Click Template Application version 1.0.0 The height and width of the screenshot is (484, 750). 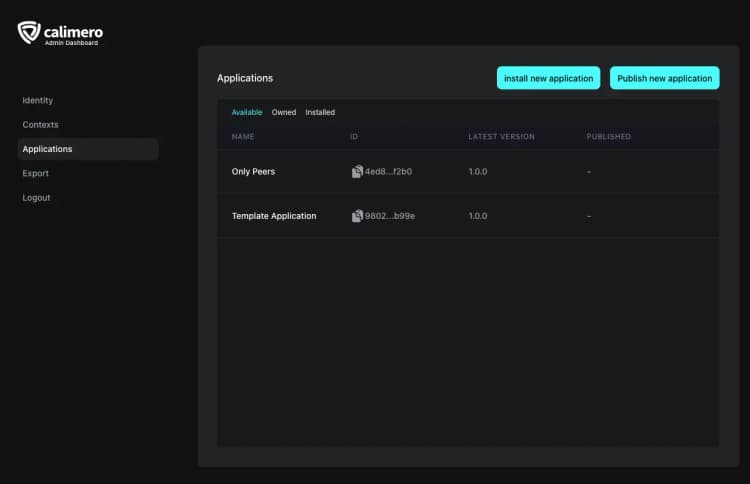pos(478,216)
